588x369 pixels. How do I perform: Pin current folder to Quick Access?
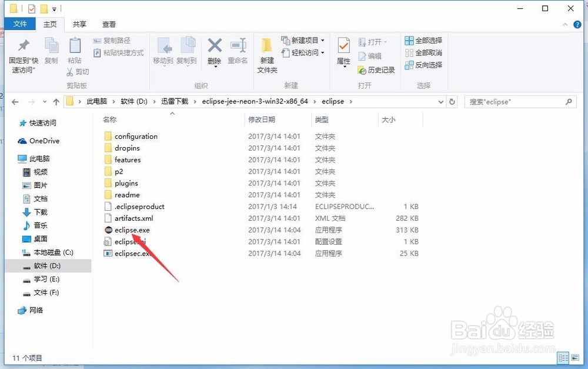coord(22,52)
